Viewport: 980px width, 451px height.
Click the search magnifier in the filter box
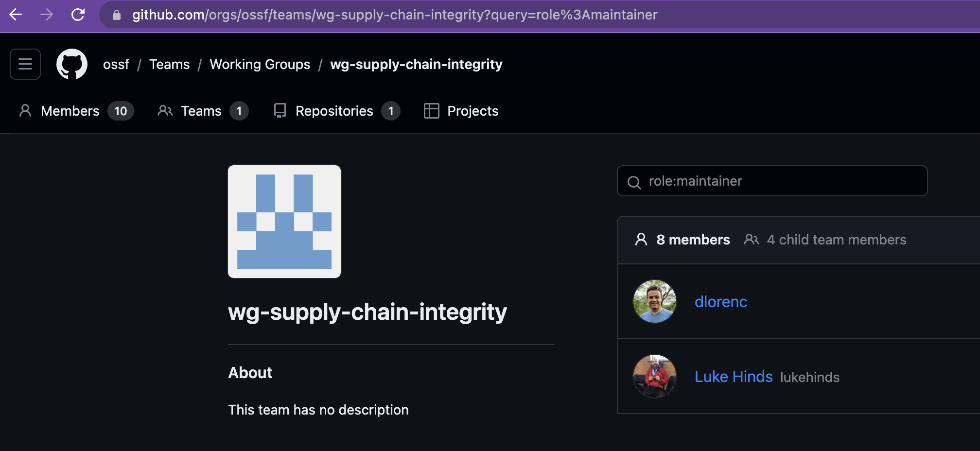coord(634,181)
